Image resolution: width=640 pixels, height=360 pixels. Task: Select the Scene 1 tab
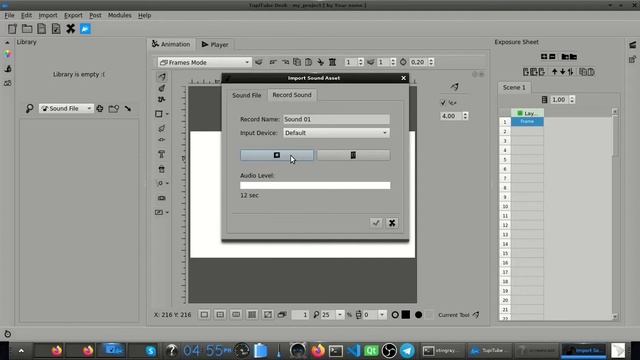click(x=514, y=87)
